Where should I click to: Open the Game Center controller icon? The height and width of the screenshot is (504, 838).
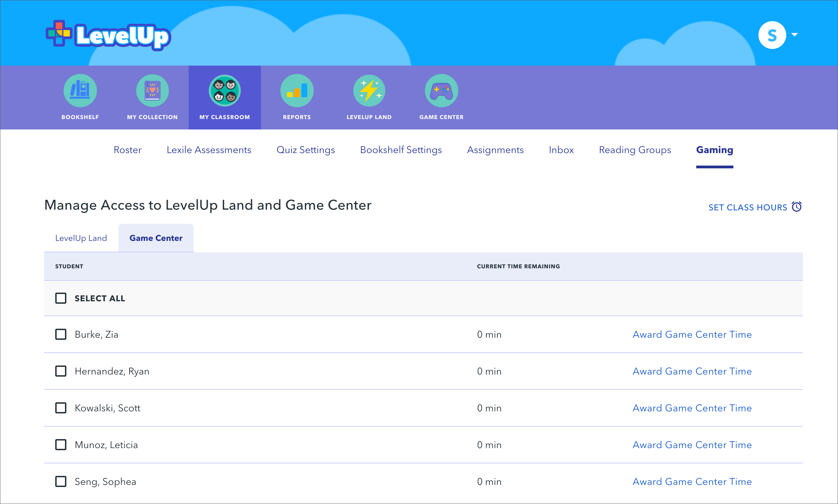point(441,91)
